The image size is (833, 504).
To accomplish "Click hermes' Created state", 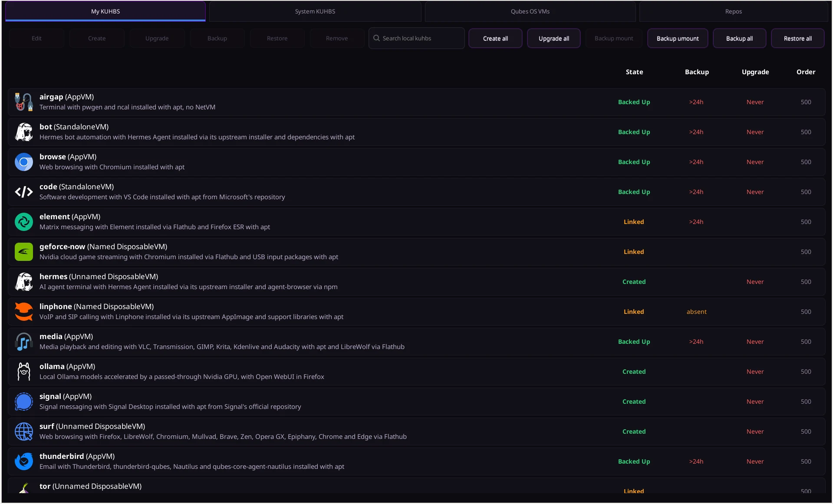I will click(x=634, y=282).
